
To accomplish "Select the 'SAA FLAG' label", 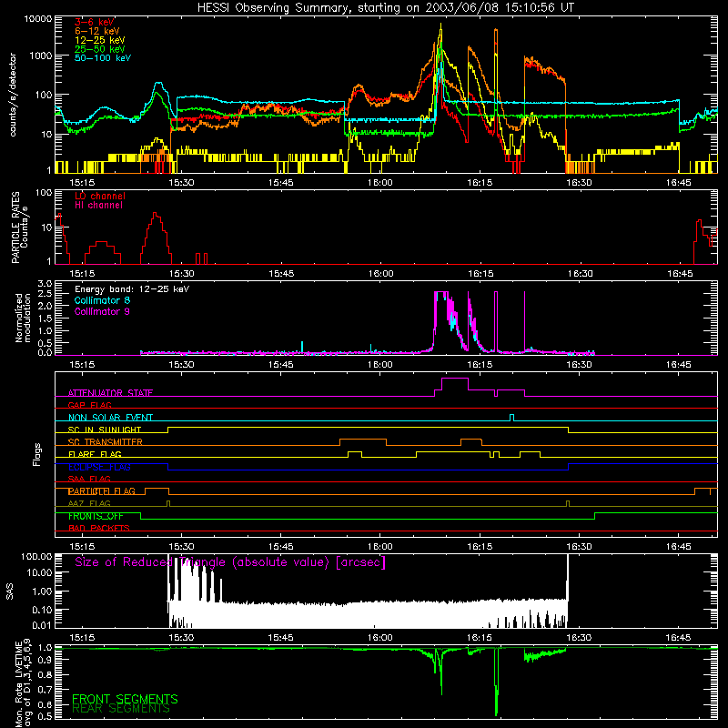I will (89, 479).
